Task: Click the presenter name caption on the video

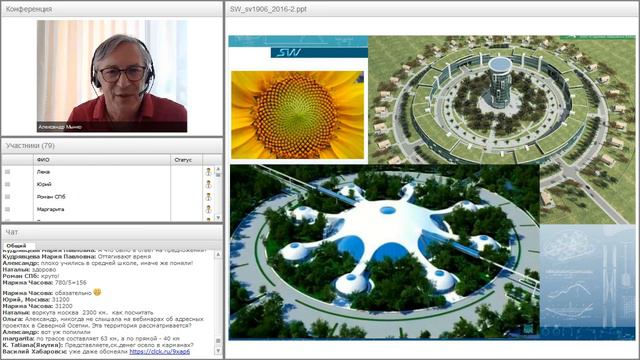Action: coord(60,127)
